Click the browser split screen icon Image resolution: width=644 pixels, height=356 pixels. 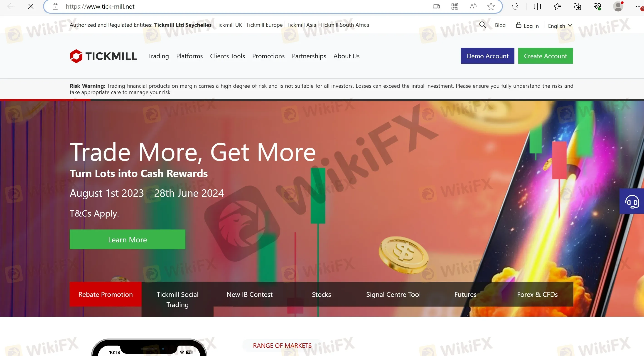536,7
